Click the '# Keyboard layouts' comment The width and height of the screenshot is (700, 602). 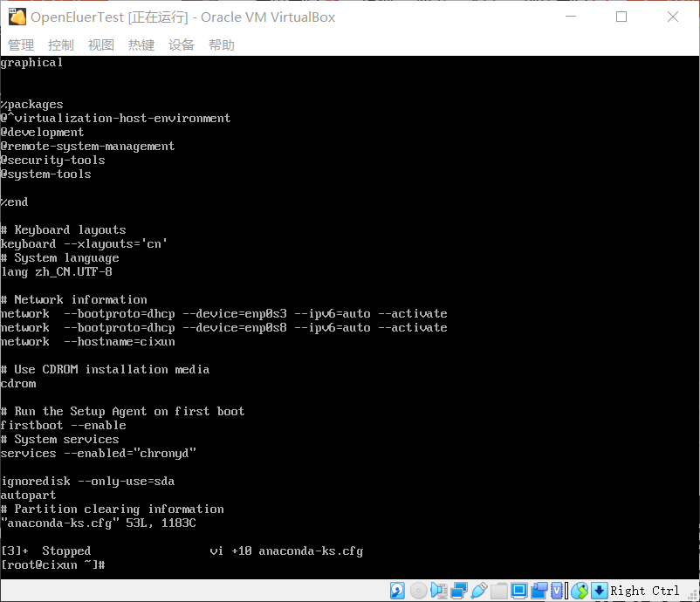[x=63, y=229]
